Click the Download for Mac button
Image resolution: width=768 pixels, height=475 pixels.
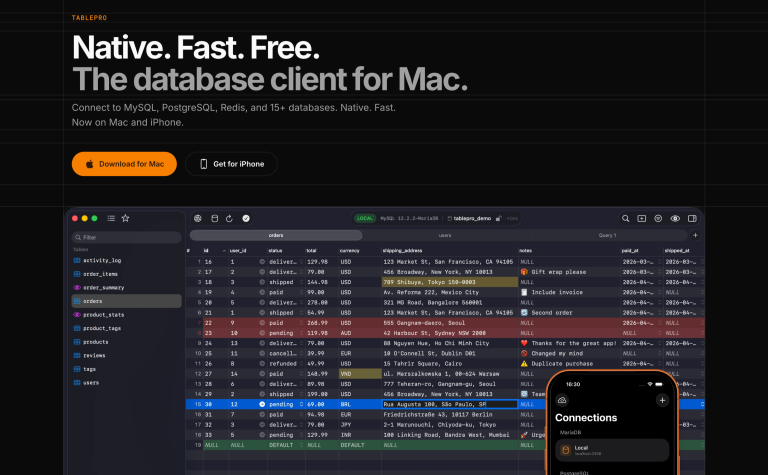pos(124,164)
